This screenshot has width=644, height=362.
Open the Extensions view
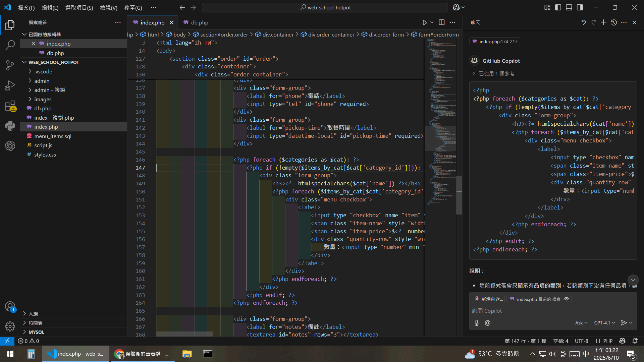10,106
